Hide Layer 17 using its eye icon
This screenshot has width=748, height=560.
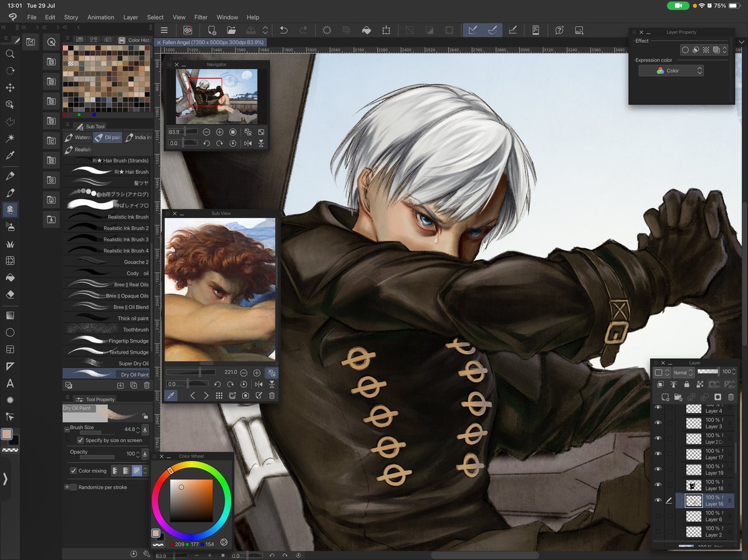tap(658, 454)
